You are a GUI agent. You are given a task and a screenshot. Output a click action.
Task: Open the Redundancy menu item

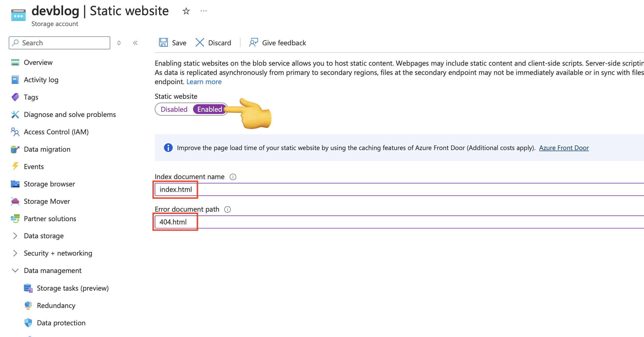56,306
